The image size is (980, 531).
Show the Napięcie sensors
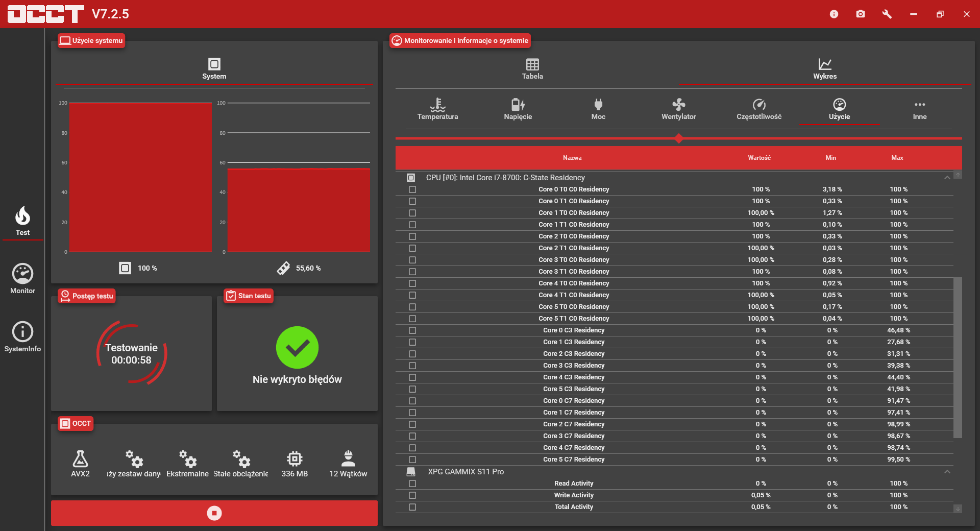pyautogui.click(x=518, y=109)
